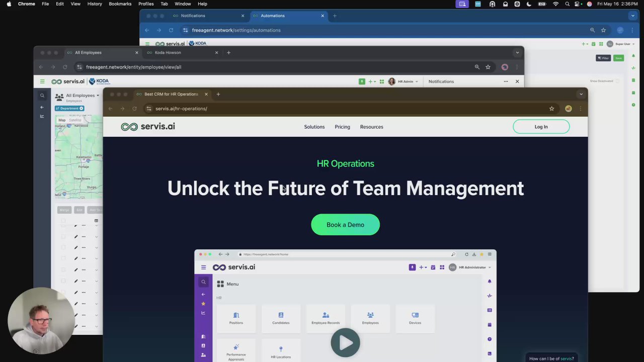Check the select-all checkbox in employee list header
The image size is (644, 362).
(x=63, y=221)
